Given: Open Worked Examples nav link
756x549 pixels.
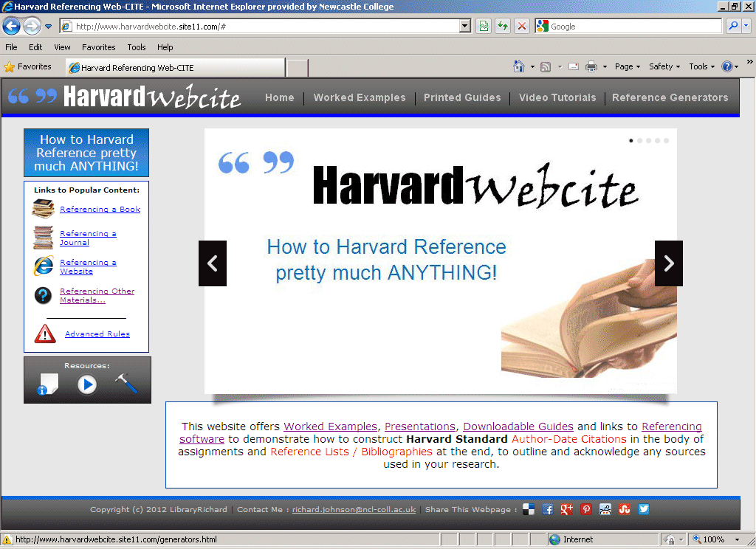Looking at the screenshot, I should [x=360, y=97].
